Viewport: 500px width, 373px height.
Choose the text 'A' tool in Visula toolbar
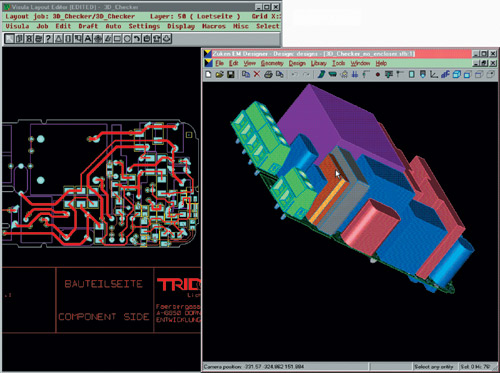tap(88, 39)
